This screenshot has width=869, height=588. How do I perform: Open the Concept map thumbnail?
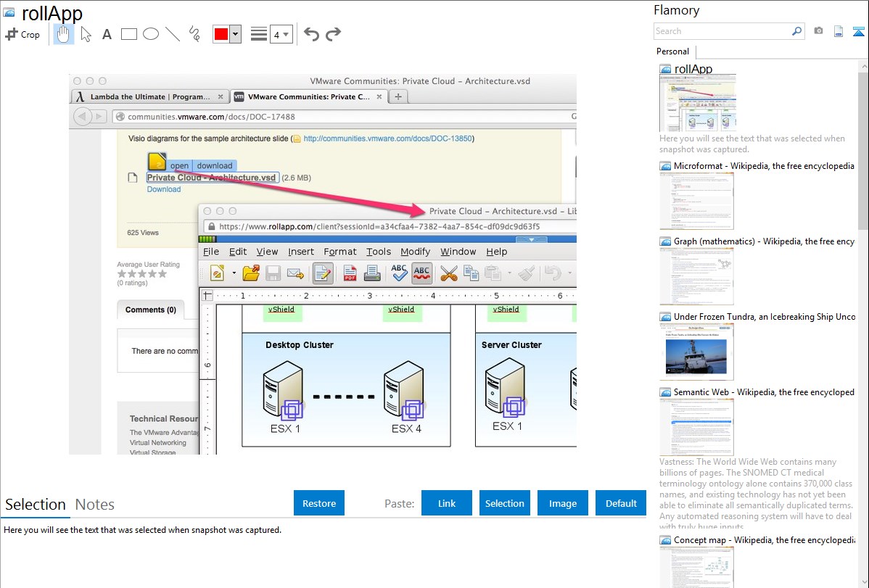696,567
